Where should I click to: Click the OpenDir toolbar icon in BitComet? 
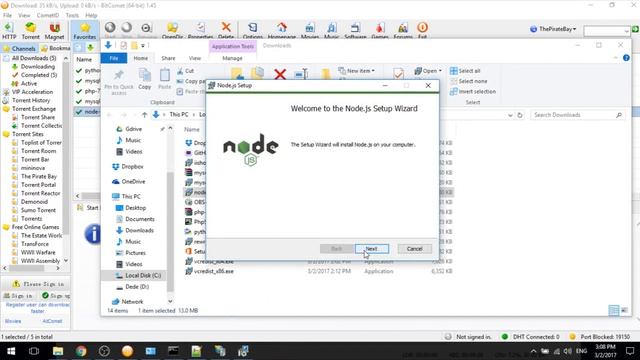(172, 31)
